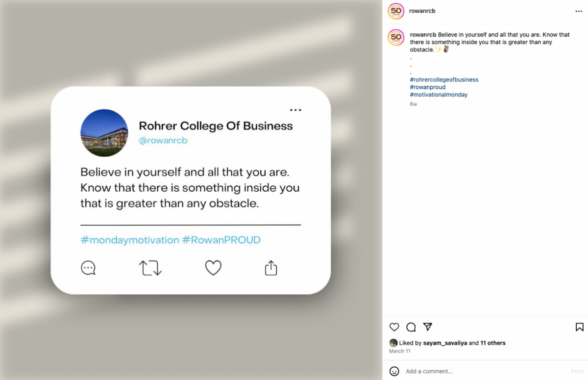Image resolution: width=588 pixels, height=380 pixels.
Task: View the 11 others who liked
Action: tap(492, 343)
